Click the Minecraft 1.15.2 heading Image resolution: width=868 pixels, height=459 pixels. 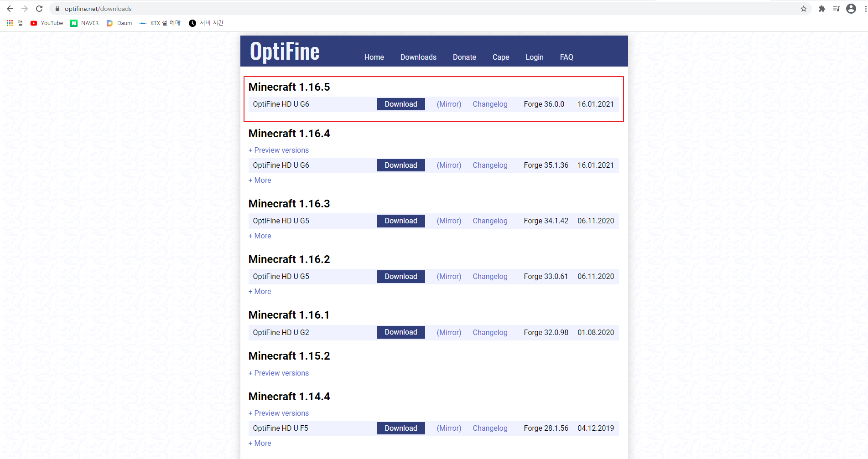[289, 356]
